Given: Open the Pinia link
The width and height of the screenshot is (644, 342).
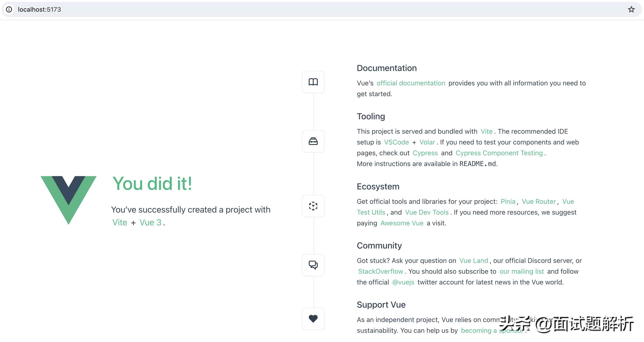Looking at the screenshot, I should pos(508,201).
